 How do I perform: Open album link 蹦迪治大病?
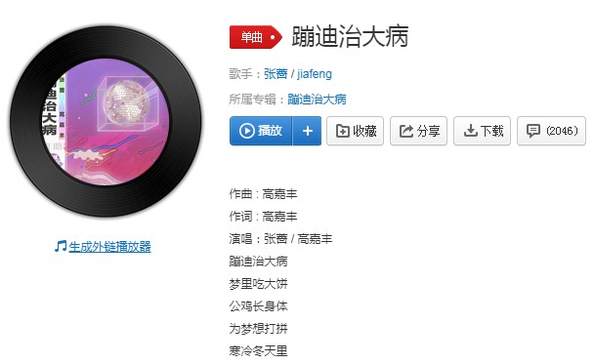tap(317, 100)
